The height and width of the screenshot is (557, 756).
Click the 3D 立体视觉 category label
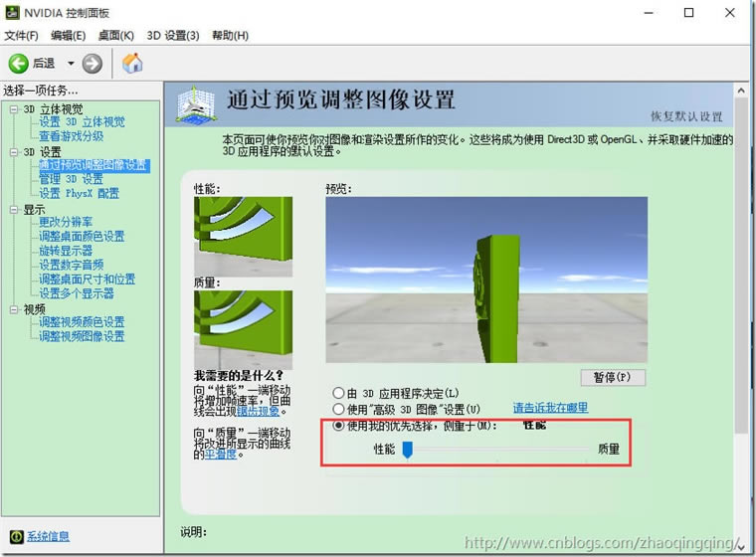(54, 109)
